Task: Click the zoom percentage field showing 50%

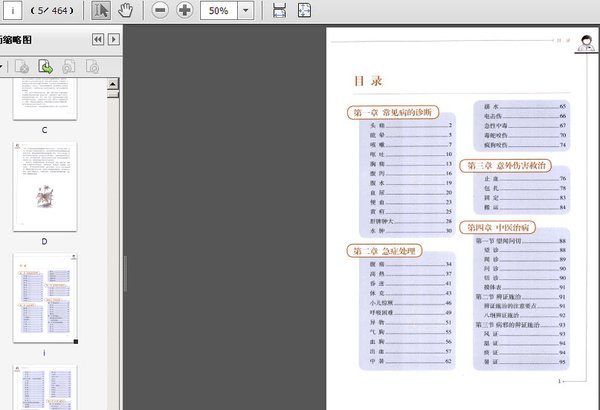Action: [218, 11]
